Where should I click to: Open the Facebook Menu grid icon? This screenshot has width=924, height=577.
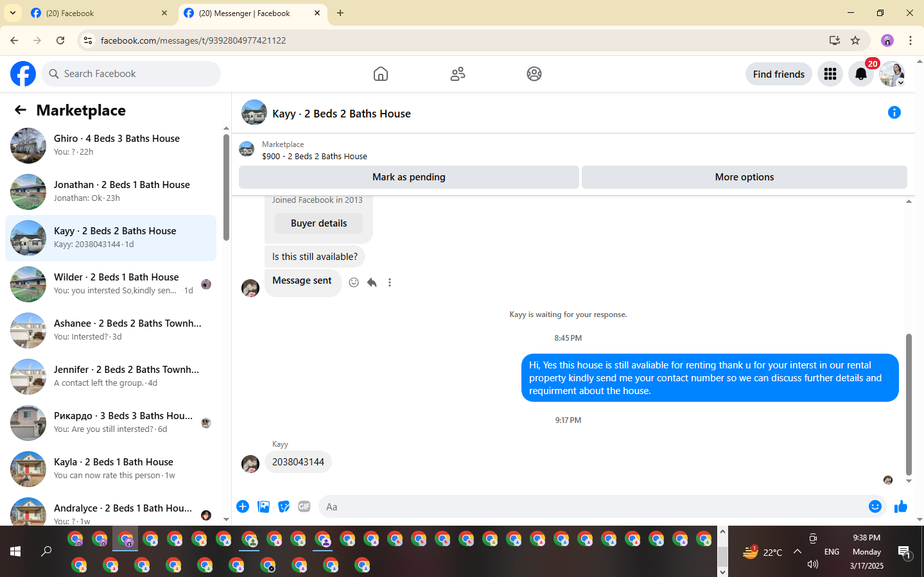830,74
